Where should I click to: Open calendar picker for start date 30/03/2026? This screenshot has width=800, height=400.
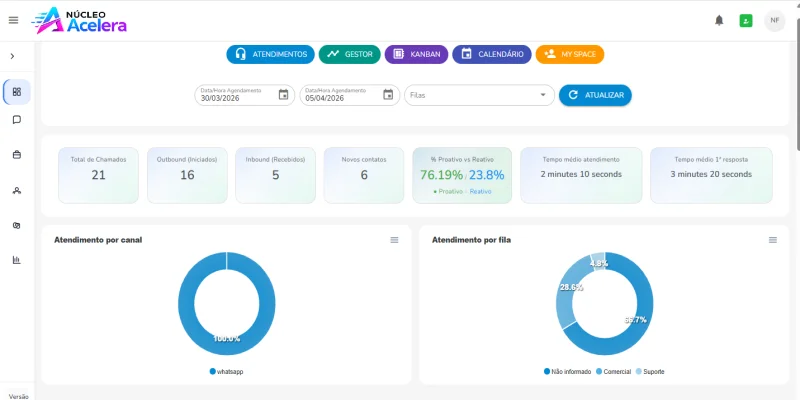pos(283,95)
